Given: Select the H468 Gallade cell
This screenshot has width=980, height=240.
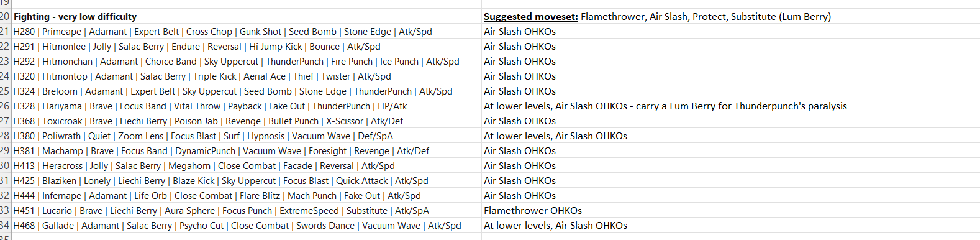Looking at the screenshot, I should [247, 226].
